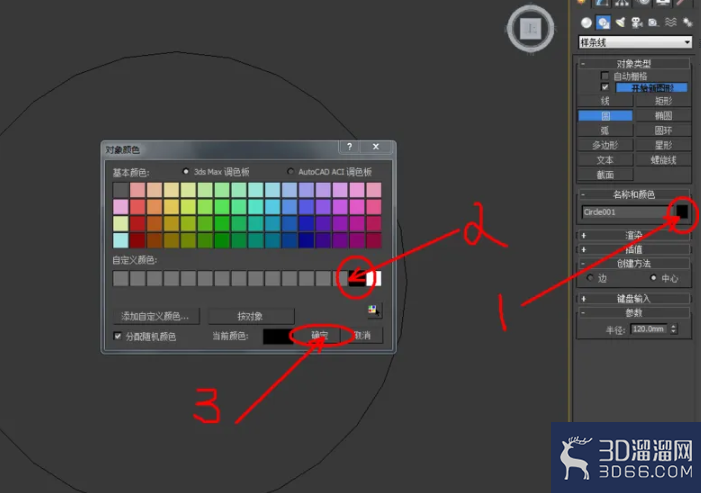This screenshot has width=701, height=493.
Task: Click the question mark help button
Action: click(350, 147)
